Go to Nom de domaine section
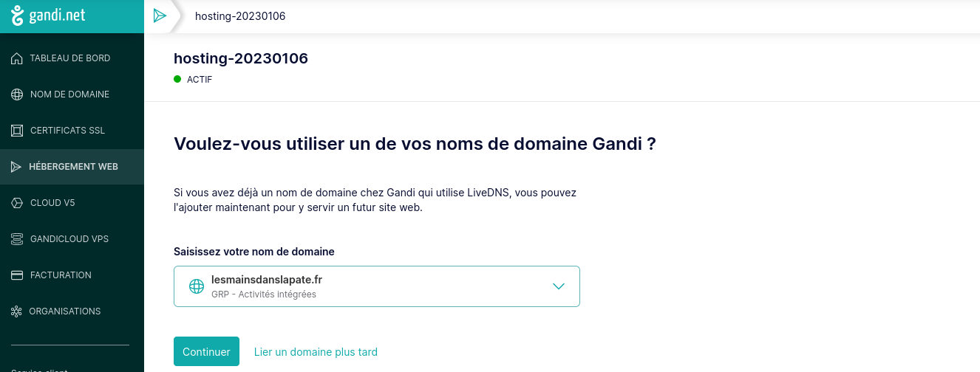 point(69,94)
